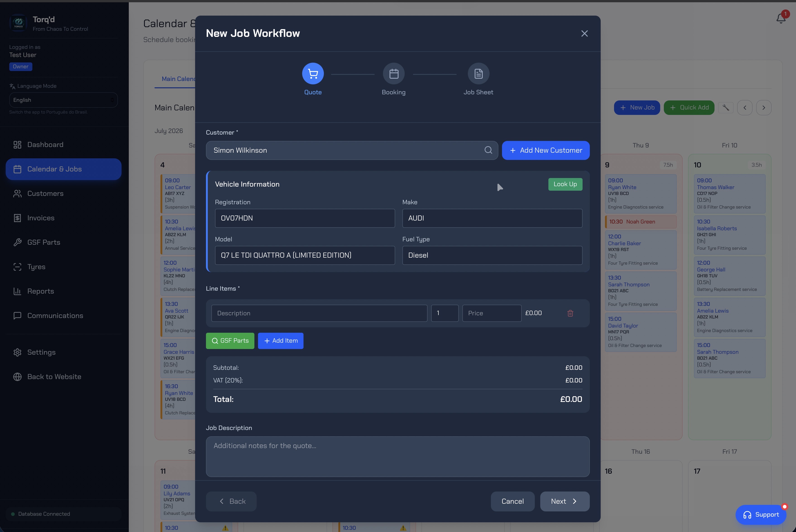
Task: Open Sarah Thompson 15:00 job on Fri 10
Action: tap(729, 358)
